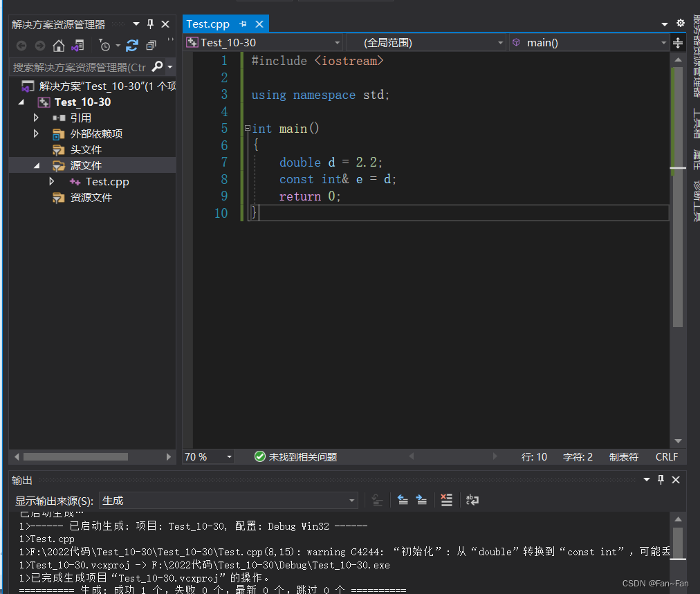
Task: Open the editor settings gear icon
Action: (681, 24)
